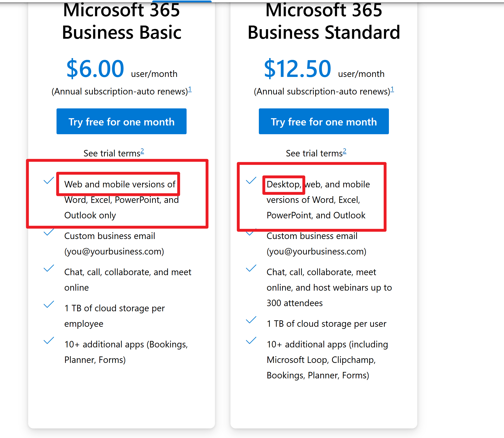Click footnote 1 beside Standard annual subscription text
The height and width of the screenshot is (438, 504).
click(393, 89)
